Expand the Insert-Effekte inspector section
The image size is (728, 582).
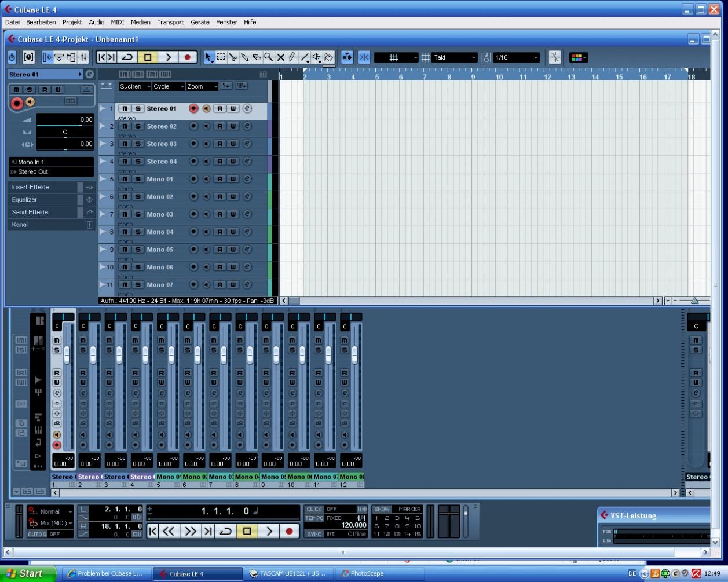(x=31, y=187)
